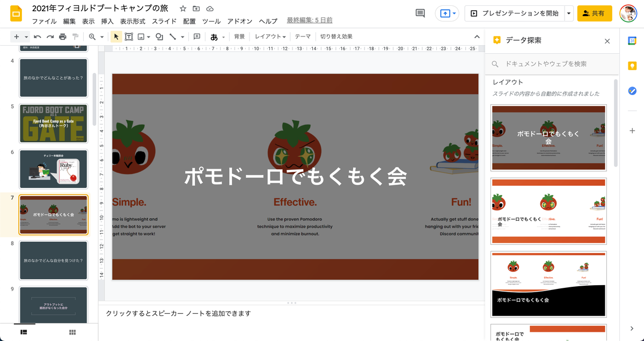
Task: Open 最終編集: 5 日前 revision link
Action: 310,20
